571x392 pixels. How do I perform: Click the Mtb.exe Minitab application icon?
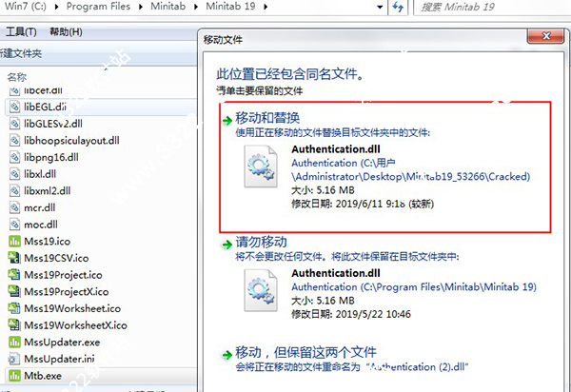click(x=14, y=375)
